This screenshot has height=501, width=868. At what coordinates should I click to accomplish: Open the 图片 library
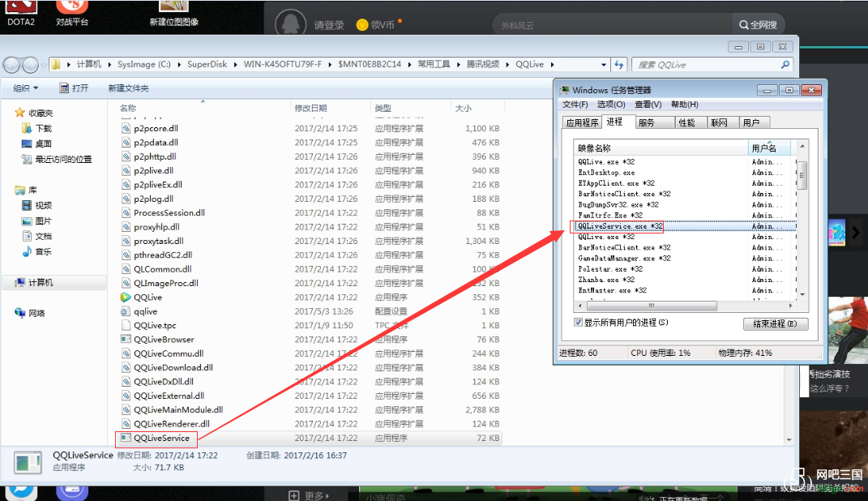(x=37, y=221)
